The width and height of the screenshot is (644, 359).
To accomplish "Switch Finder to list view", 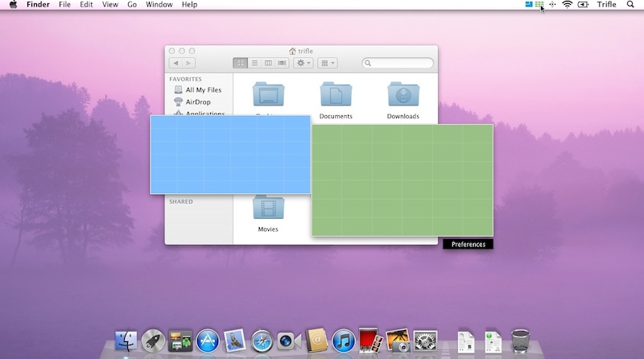I will pos(254,63).
